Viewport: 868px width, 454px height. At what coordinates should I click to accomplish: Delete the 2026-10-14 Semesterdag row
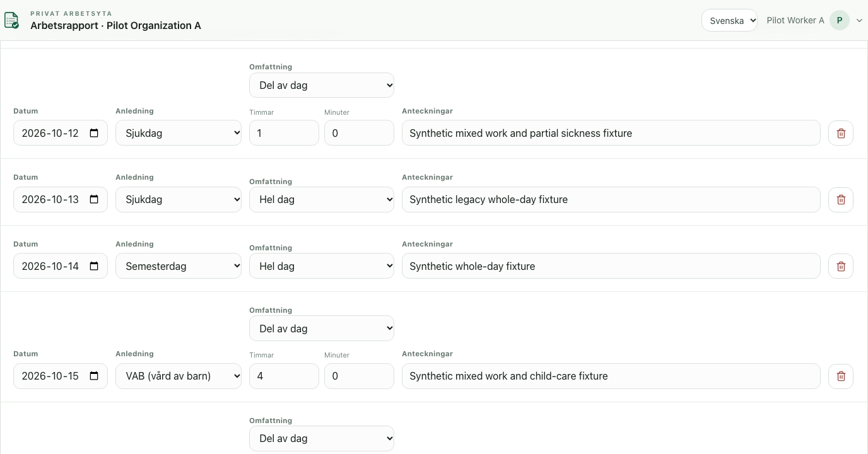click(x=841, y=266)
